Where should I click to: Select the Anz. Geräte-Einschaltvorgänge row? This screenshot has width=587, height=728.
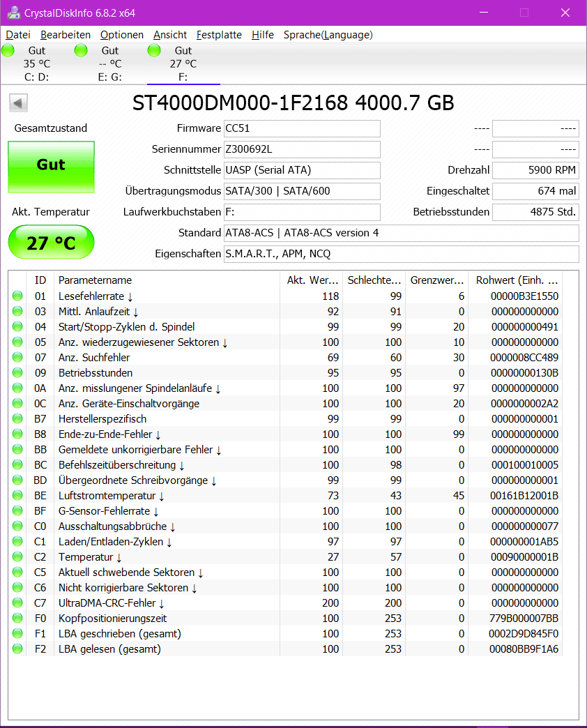click(285, 403)
